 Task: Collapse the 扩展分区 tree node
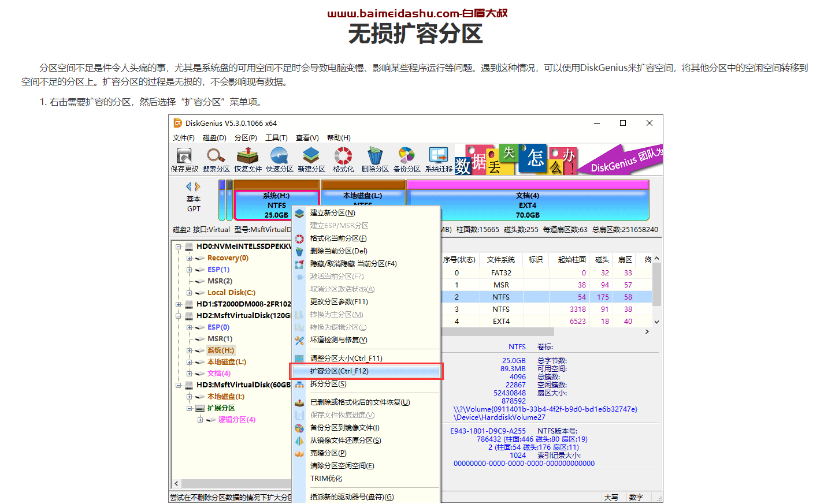click(x=189, y=408)
